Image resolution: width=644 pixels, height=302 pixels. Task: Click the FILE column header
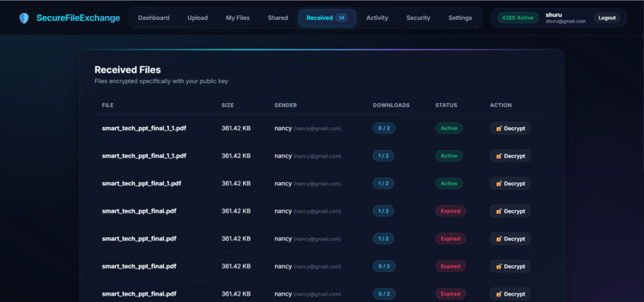coord(108,105)
